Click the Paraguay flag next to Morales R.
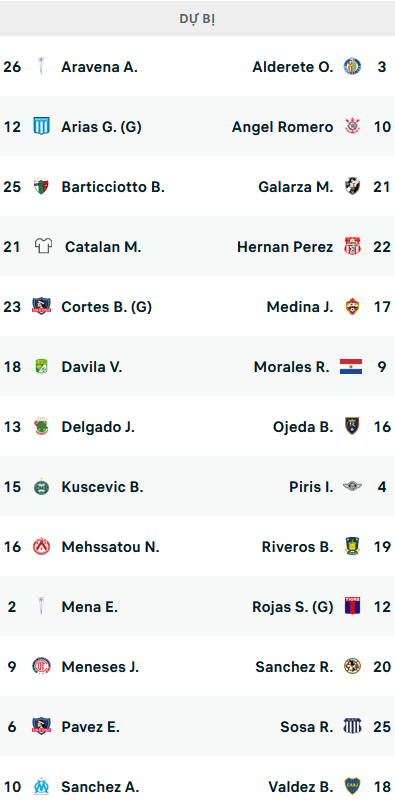Screen dimensions: 395x811 pos(351,367)
